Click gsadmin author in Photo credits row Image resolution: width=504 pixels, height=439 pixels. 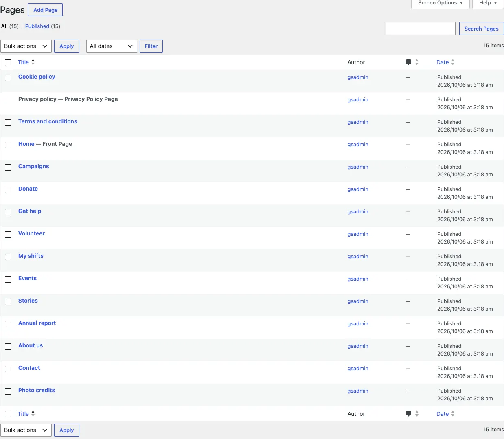[358, 391]
